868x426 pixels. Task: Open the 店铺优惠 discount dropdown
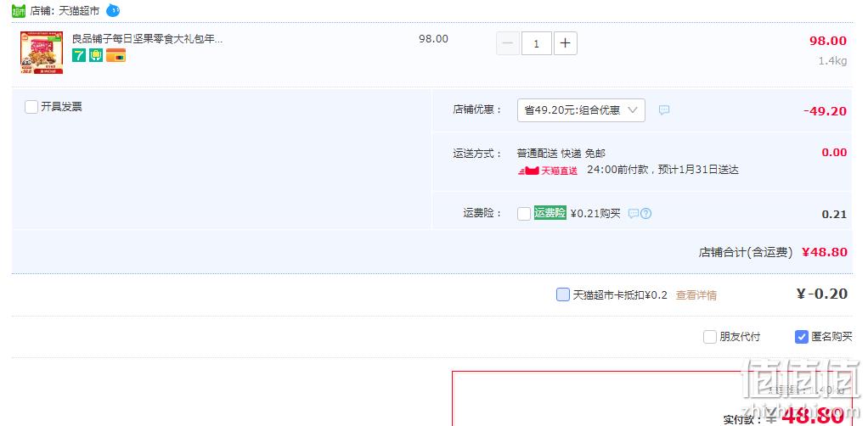581,110
